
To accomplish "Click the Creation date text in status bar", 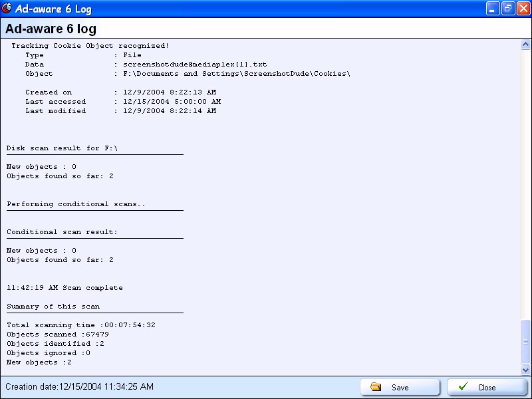I will tap(79, 386).
